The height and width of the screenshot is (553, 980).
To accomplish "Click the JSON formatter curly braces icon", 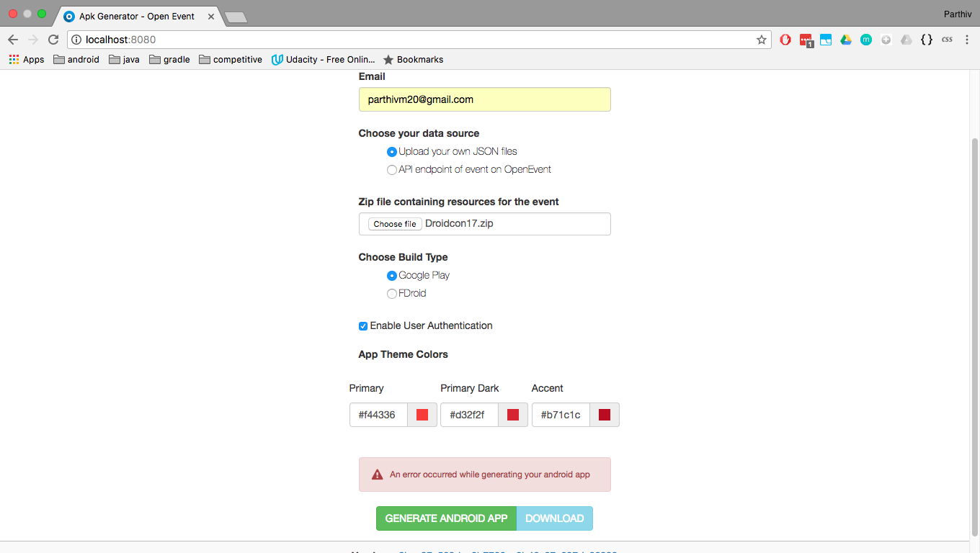I will coord(927,40).
